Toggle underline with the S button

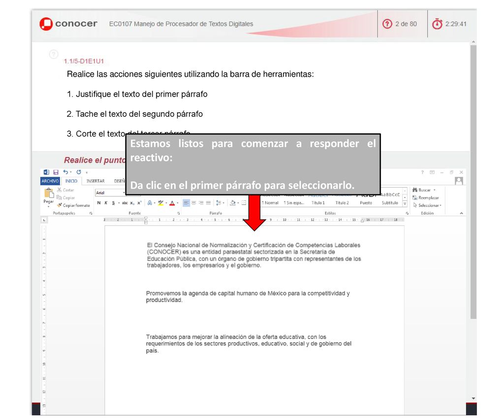pyautogui.click(x=114, y=203)
